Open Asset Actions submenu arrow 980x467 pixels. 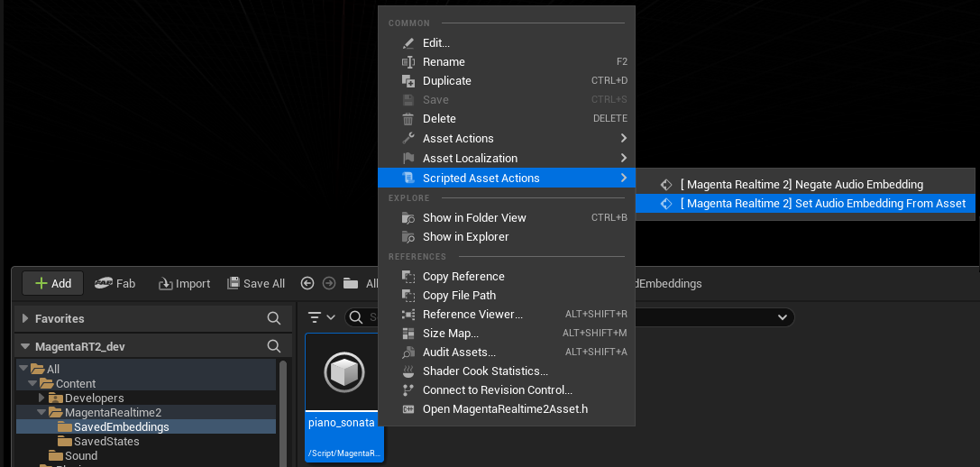click(x=623, y=138)
